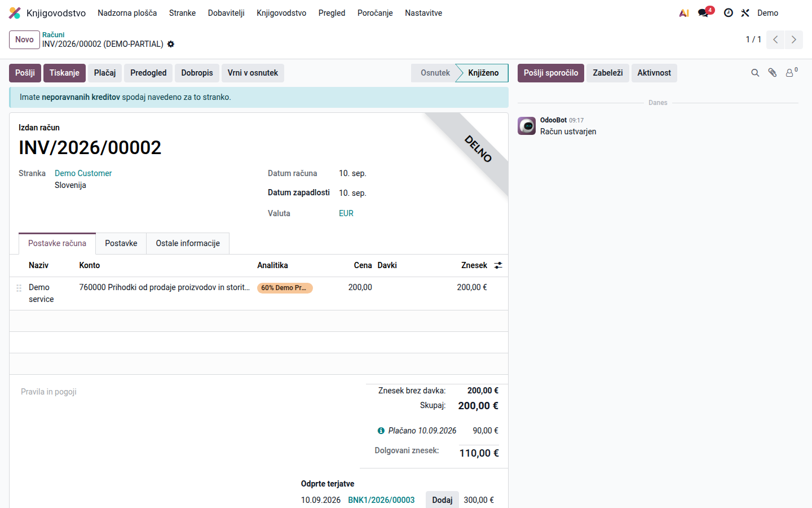Click the Tiskanje button
The width and height of the screenshot is (812, 508).
(64, 73)
